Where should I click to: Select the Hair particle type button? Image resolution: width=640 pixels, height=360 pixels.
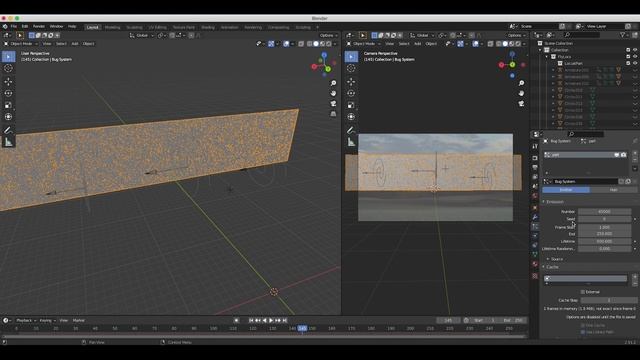coord(613,190)
